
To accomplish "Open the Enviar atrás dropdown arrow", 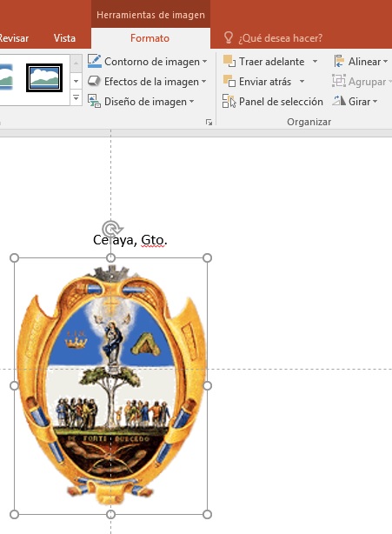I will coord(302,82).
